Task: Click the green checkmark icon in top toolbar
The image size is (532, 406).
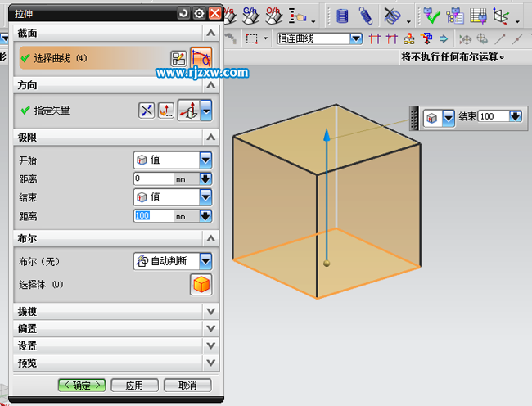Action: click(x=431, y=15)
